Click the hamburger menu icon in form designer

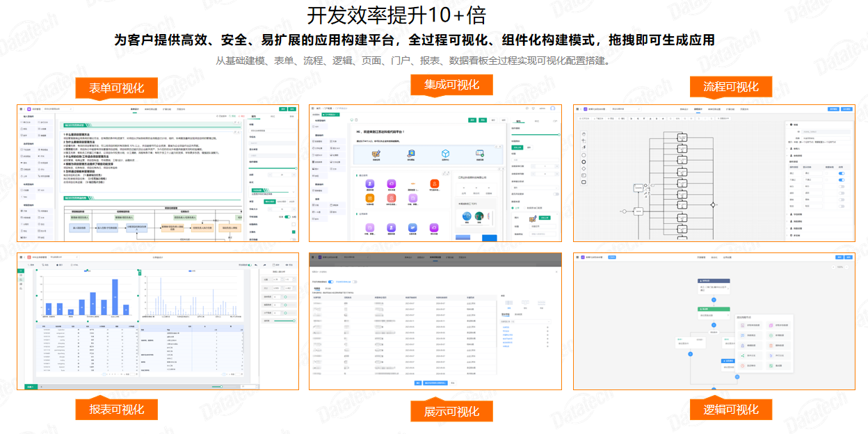coord(22,109)
